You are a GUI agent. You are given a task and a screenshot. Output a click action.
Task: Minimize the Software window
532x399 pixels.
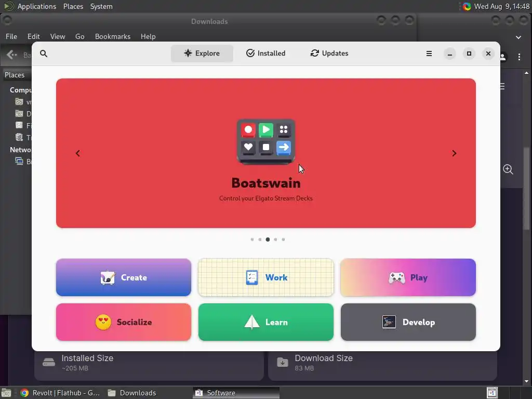(x=449, y=54)
